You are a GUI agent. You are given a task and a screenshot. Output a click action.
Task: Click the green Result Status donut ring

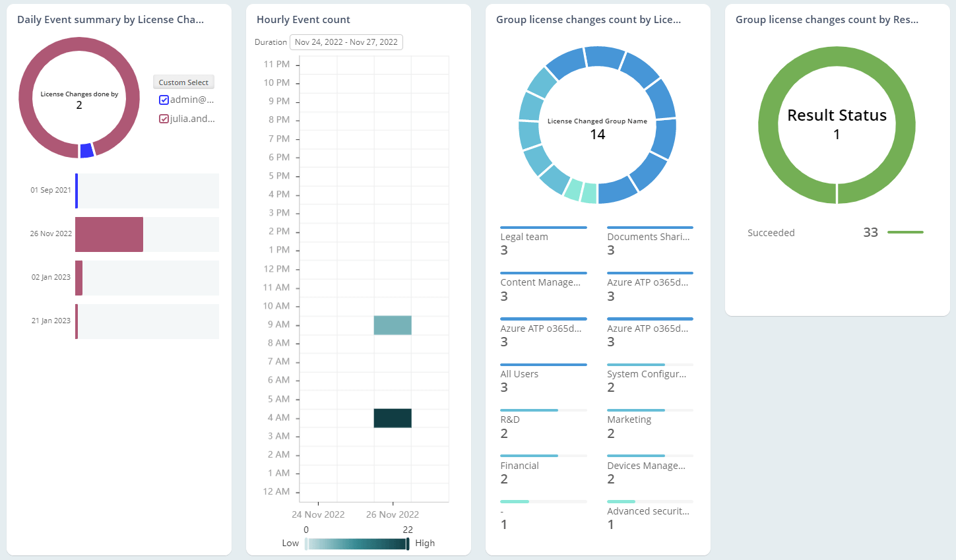point(769,125)
